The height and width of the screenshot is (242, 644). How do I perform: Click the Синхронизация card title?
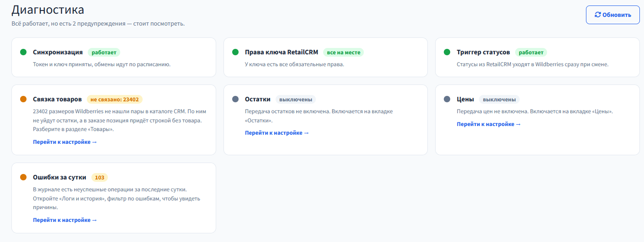58,52
